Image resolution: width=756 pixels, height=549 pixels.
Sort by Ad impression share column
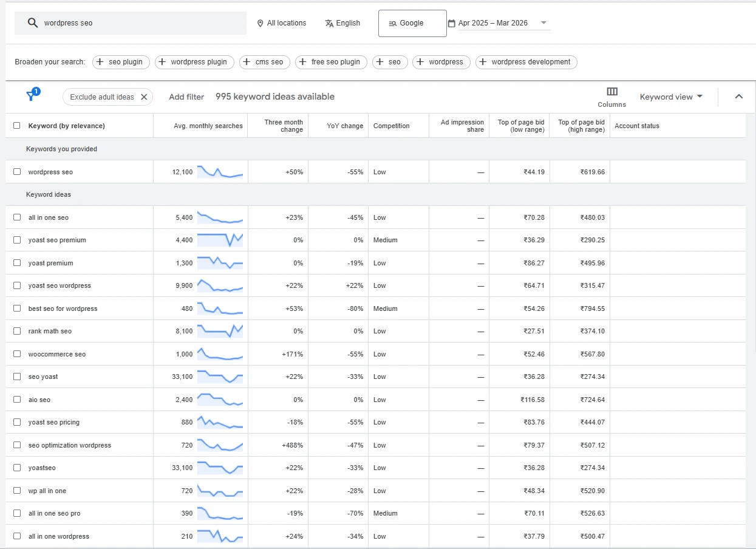pyautogui.click(x=462, y=126)
